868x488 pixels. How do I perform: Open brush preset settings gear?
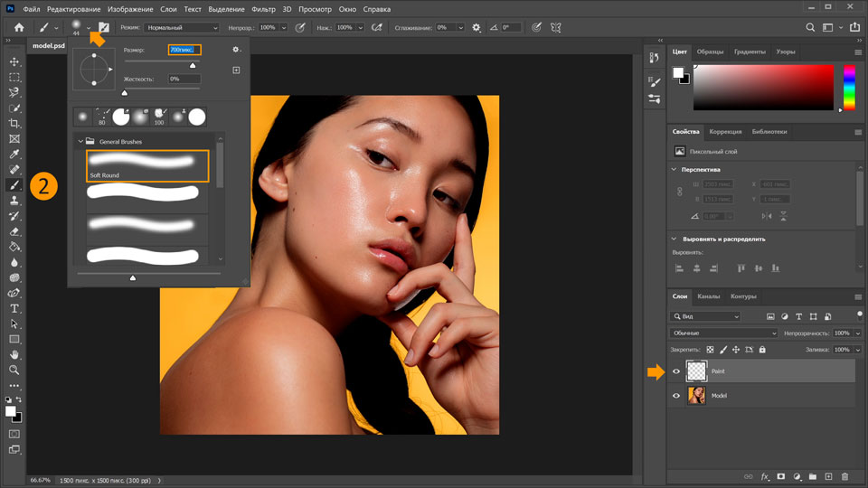236,50
